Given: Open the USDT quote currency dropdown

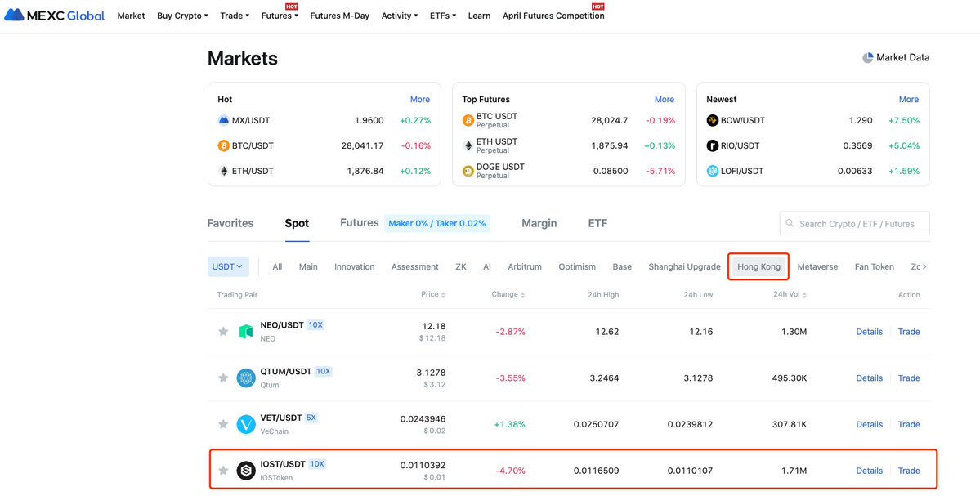Looking at the screenshot, I should [228, 266].
